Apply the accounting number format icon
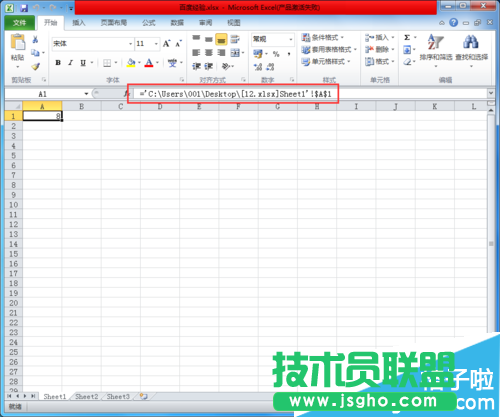This screenshot has width=500, height=417. click(258, 53)
